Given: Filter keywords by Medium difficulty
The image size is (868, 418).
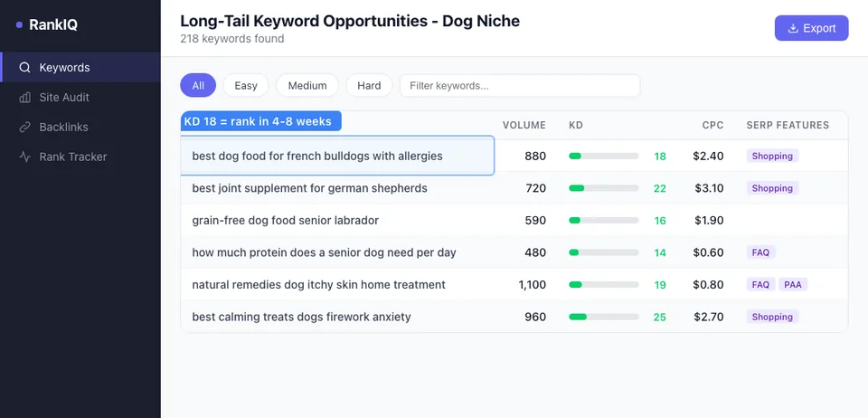Looking at the screenshot, I should (307, 85).
